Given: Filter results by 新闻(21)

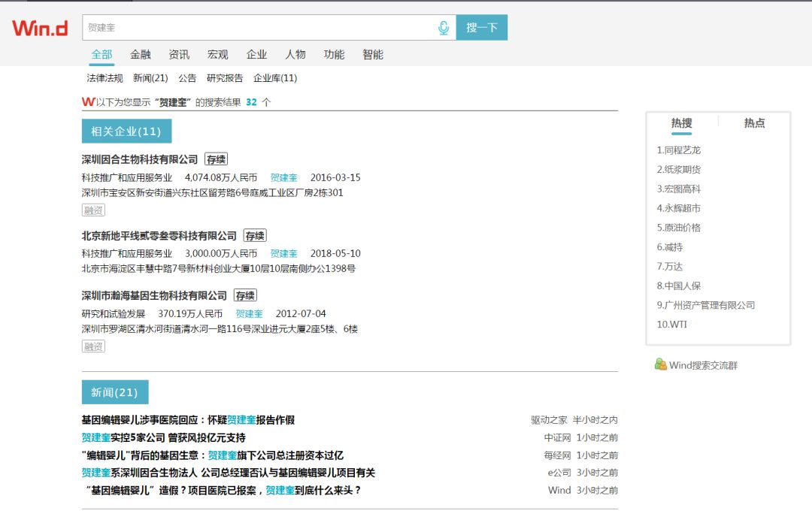Looking at the screenshot, I should pos(150,78).
